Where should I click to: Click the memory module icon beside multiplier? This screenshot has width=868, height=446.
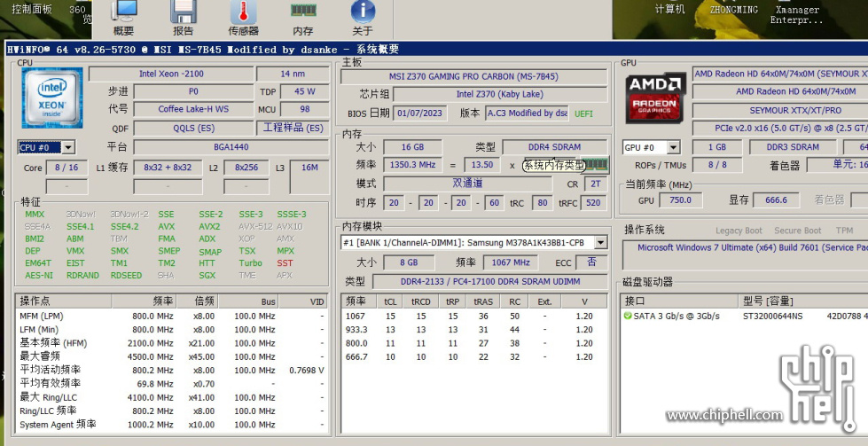(595, 164)
